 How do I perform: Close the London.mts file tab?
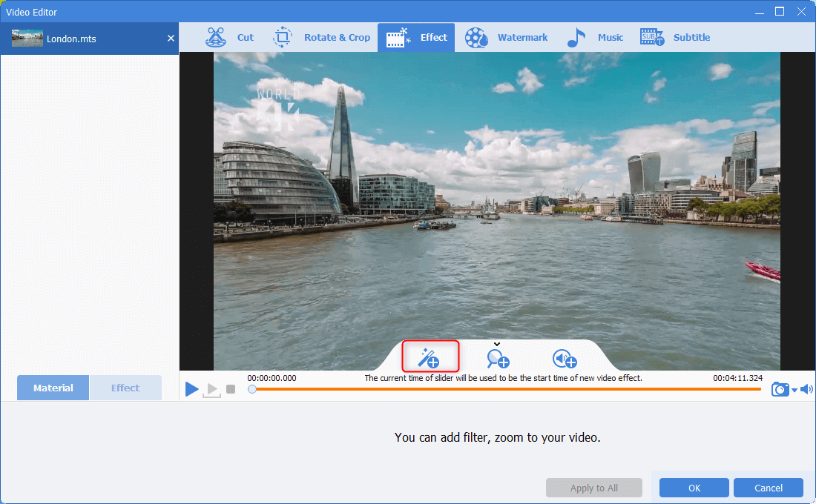coord(171,39)
